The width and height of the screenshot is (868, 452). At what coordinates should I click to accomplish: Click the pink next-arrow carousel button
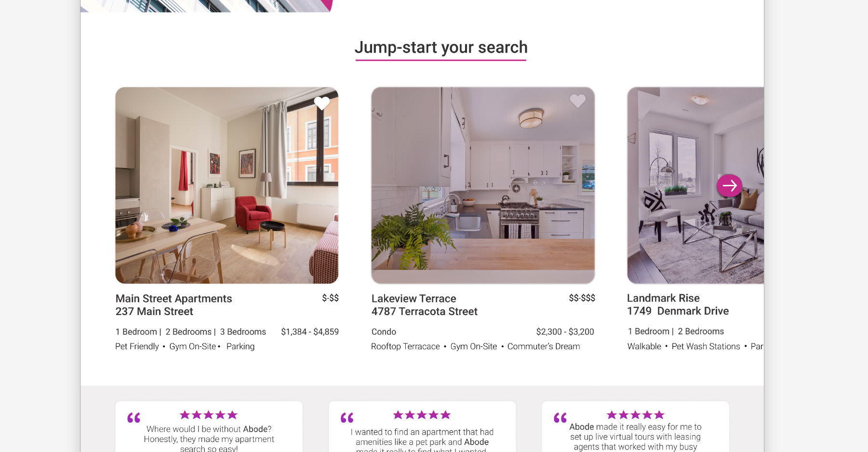point(729,185)
